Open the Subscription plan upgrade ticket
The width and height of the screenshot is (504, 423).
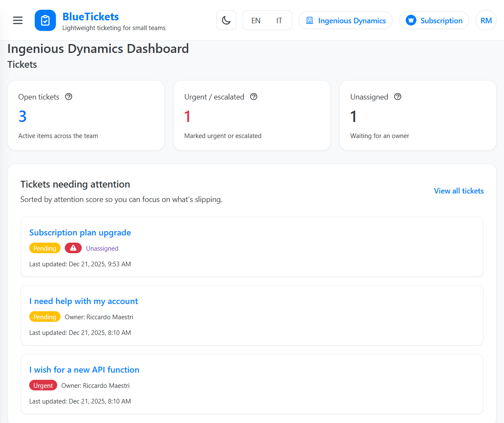tap(80, 232)
